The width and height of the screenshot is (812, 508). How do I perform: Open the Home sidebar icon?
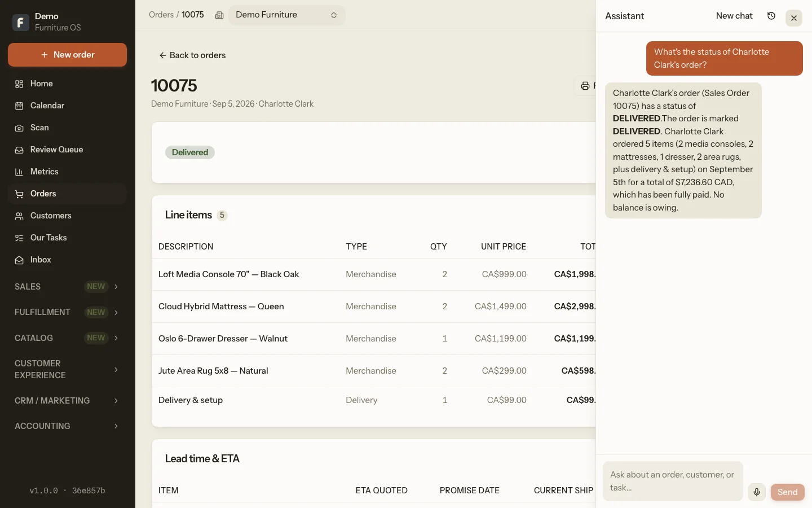click(19, 84)
